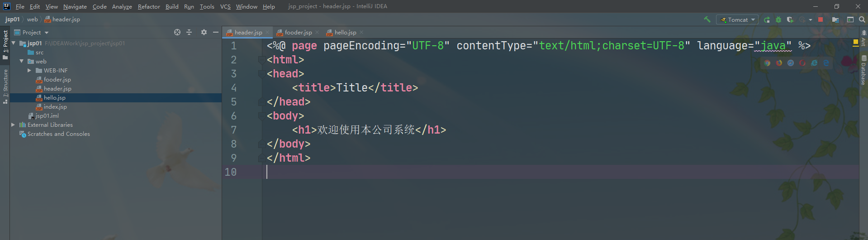Close the hello.jsp tab
Screen dimensions: 868x240
(x=361, y=33)
